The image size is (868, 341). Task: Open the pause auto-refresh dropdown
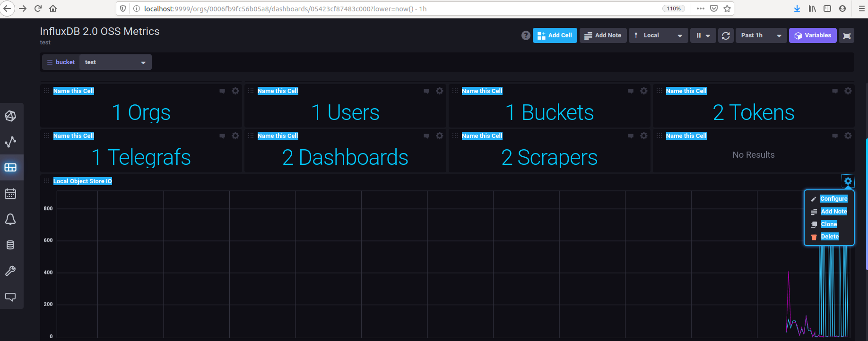[x=703, y=35]
